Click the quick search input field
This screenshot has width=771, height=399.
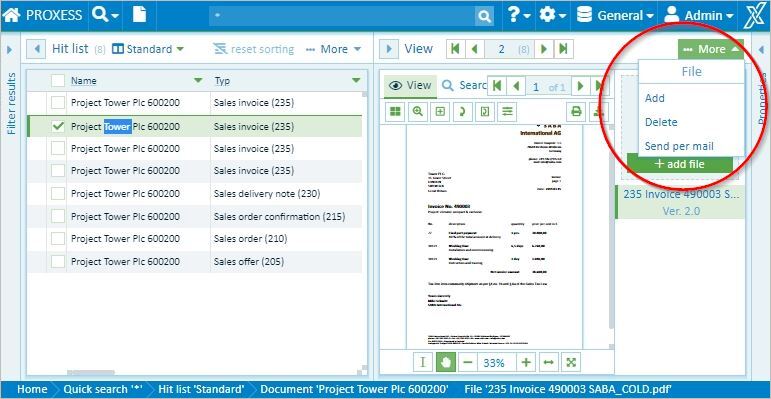click(343, 16)
